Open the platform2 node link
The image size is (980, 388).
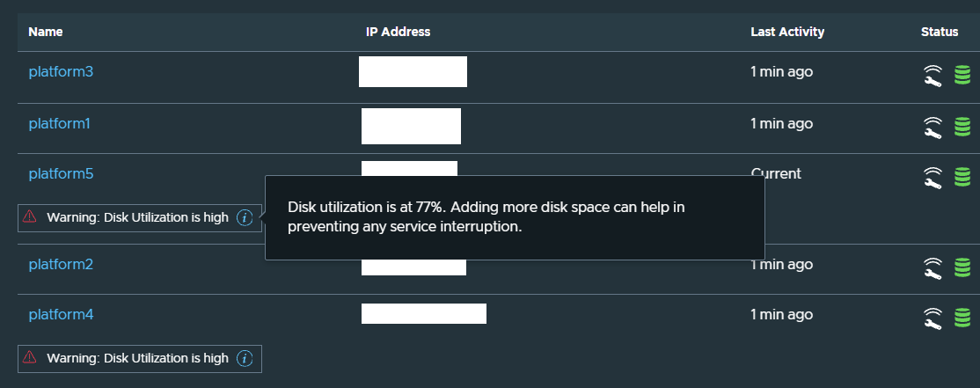click(61, 265)
